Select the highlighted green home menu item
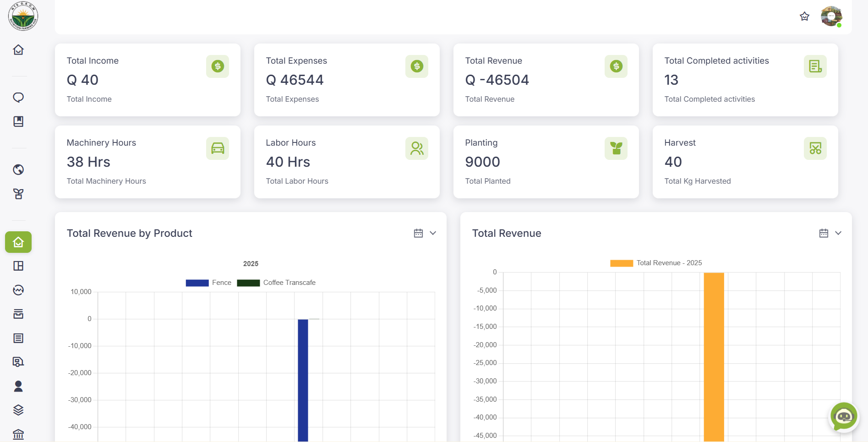The image size is (868, 442). (x=18, y=242)
